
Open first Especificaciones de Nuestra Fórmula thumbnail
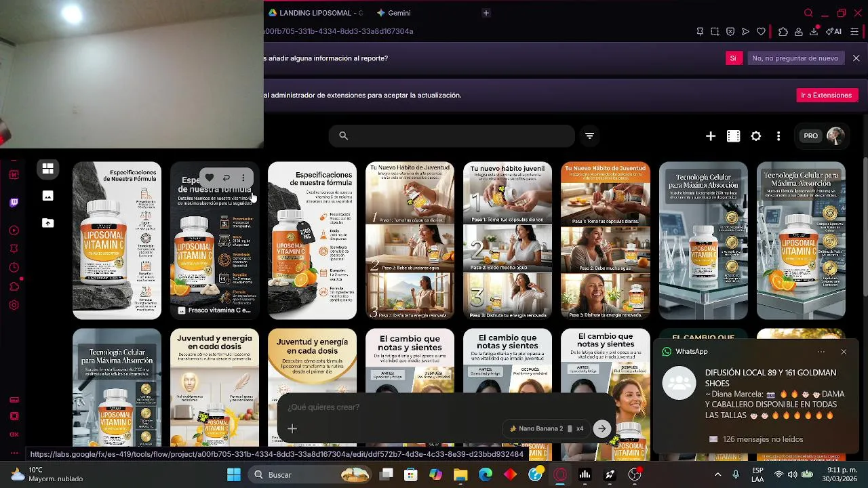[x=117, y=241]
